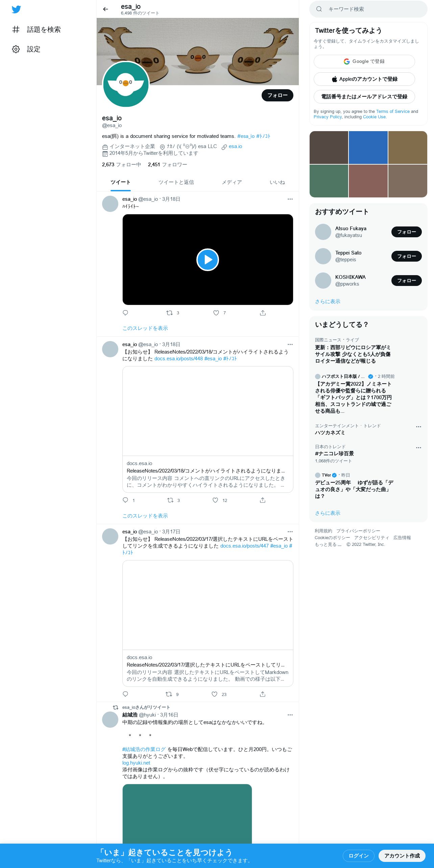The height and width of the screenshot is (868, 434).
Task: Play the ハイライト tweet video
Action: pyautogui.click(x=208, y=260)
